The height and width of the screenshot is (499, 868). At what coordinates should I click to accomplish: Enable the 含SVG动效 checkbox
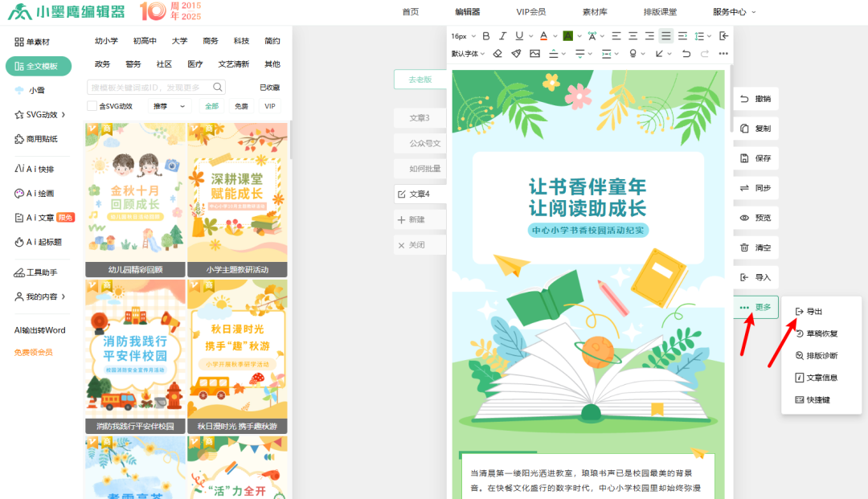92,106
